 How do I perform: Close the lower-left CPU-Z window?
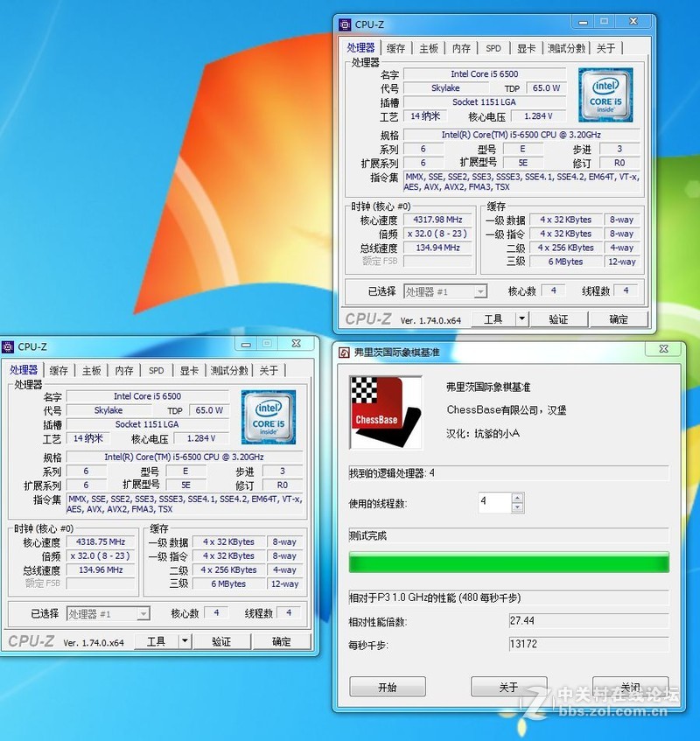(297, 344)
